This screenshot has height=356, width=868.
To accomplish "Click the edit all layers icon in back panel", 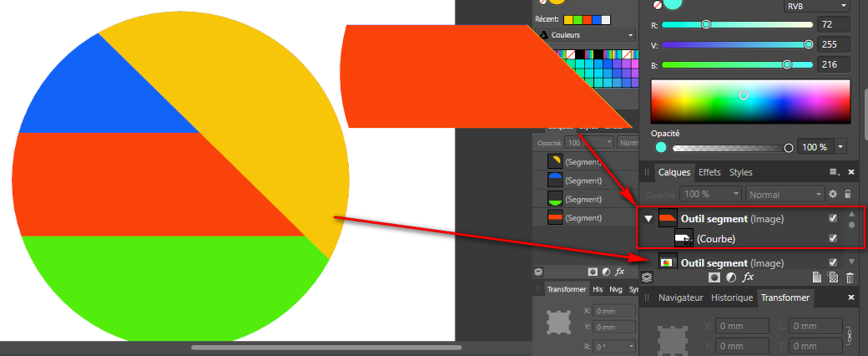I will 538,272.
